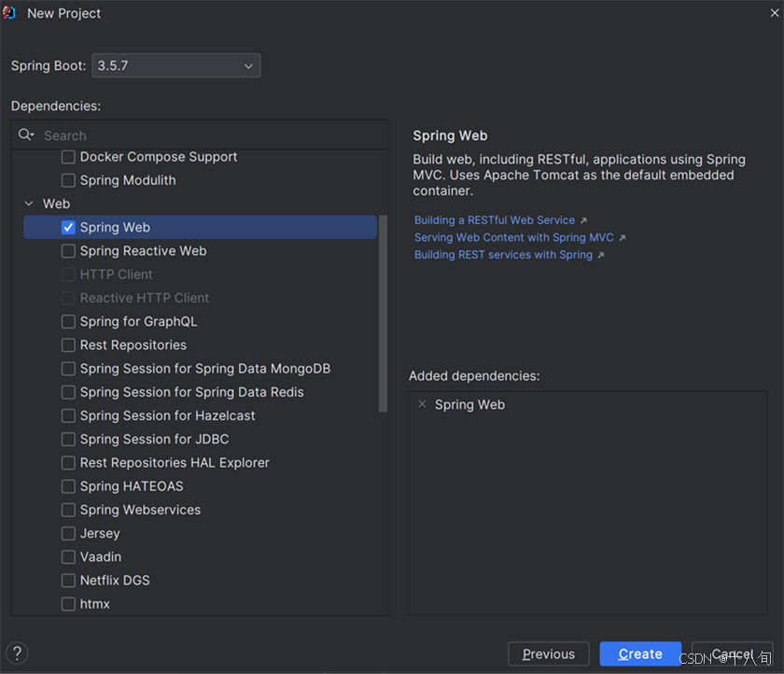The width and height of the screenshot is (784, 674).
Task: Tick the Spring Reactive Web checkbox
Action: (x=68, y=250)
